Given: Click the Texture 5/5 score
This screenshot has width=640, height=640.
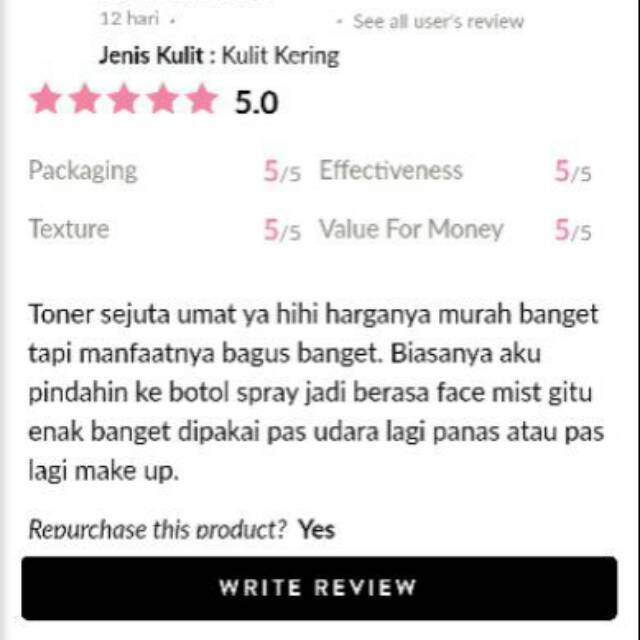Looking at the screenshot, I should (282, 230).
